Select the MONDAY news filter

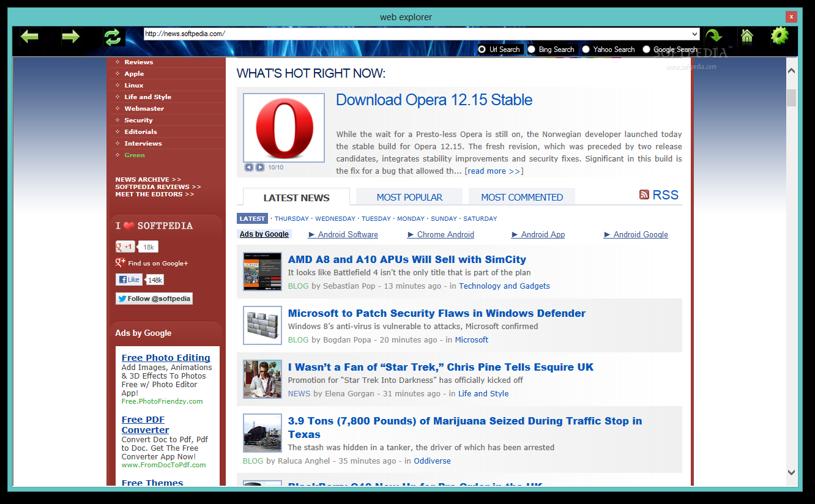tap(411, 218)
